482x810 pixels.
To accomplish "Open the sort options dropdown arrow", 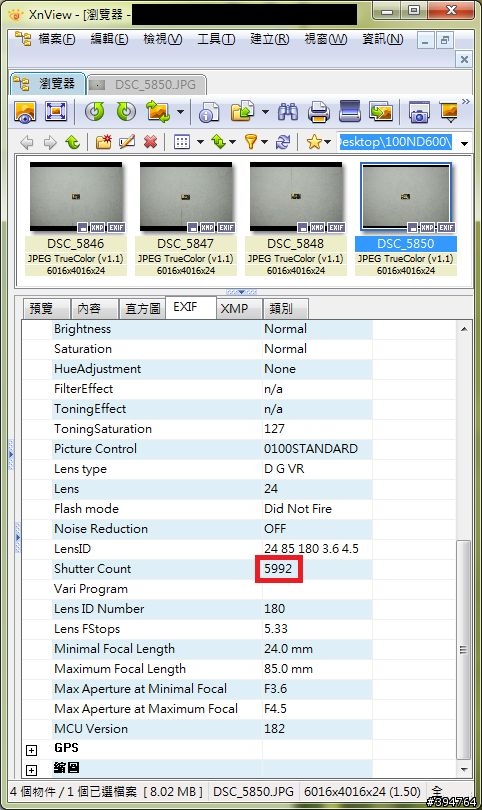I will point(232,142).
